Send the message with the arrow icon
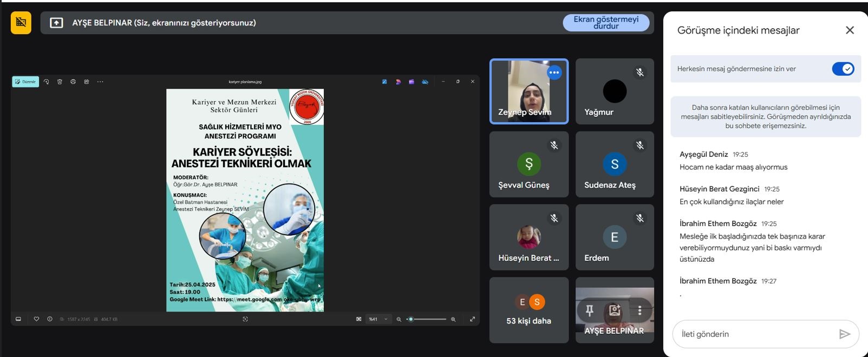868x357 pixels. point(844,334)
